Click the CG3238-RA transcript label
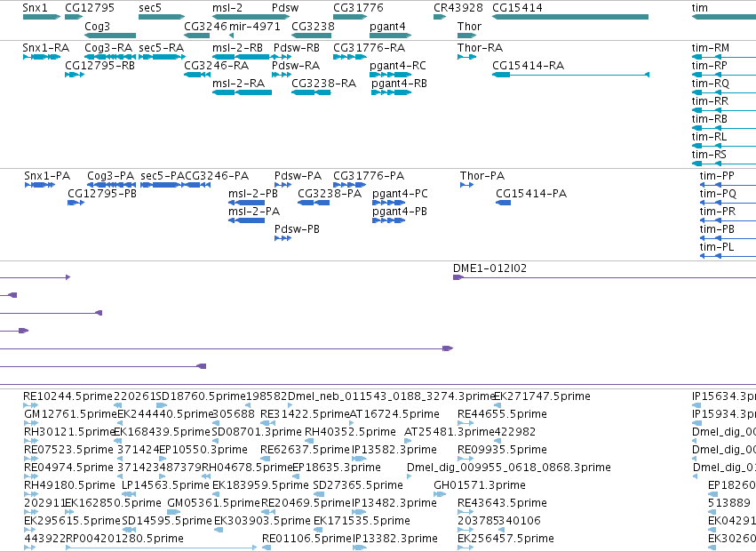The image size is (756, 552). (x=323, y=84)
